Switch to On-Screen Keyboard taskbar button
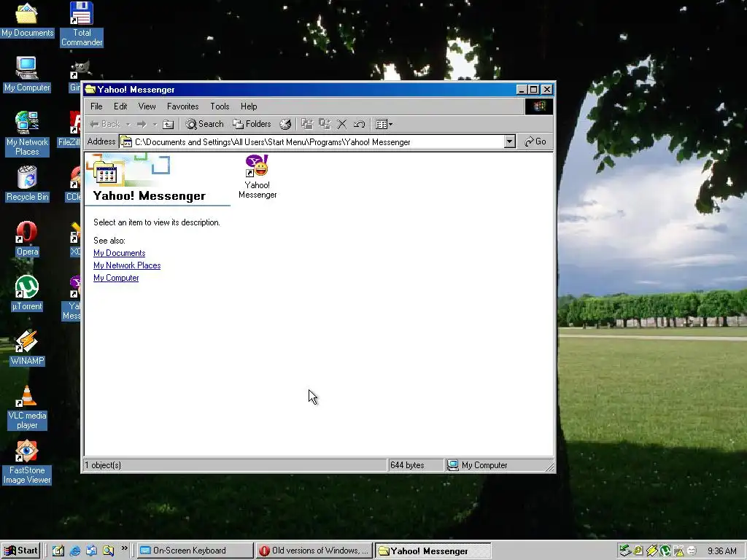 coord(196,551)
